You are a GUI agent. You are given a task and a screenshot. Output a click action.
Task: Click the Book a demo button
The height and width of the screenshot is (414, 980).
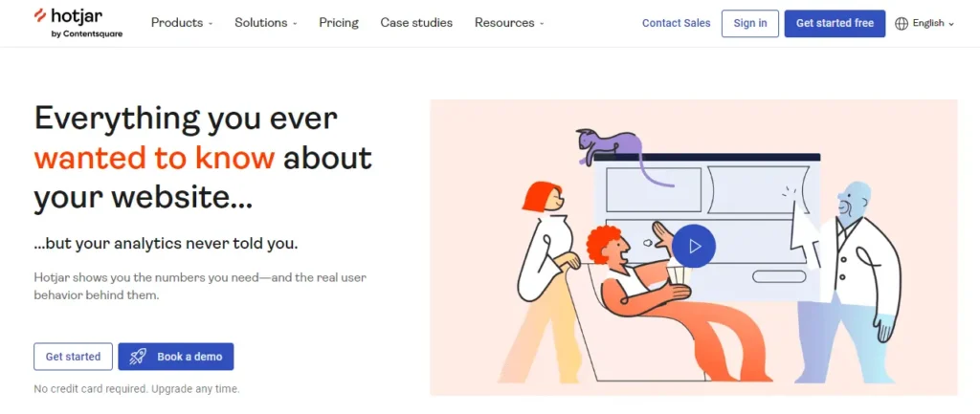pos(176,357)
